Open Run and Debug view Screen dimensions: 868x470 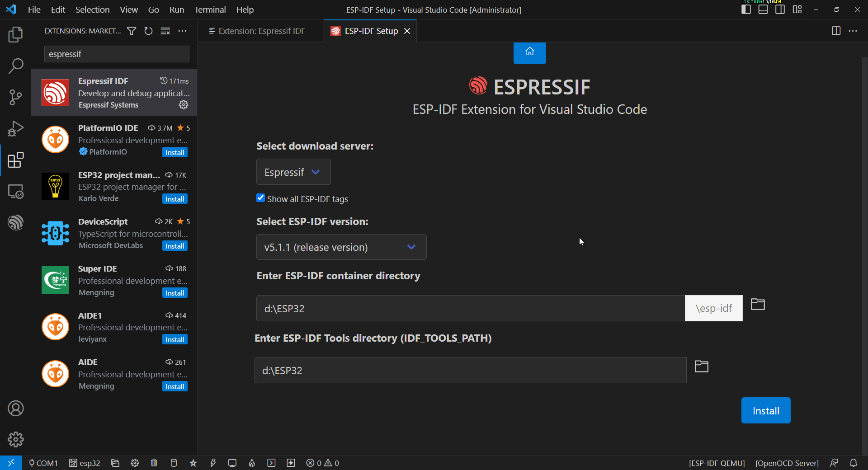click(15, 129)
